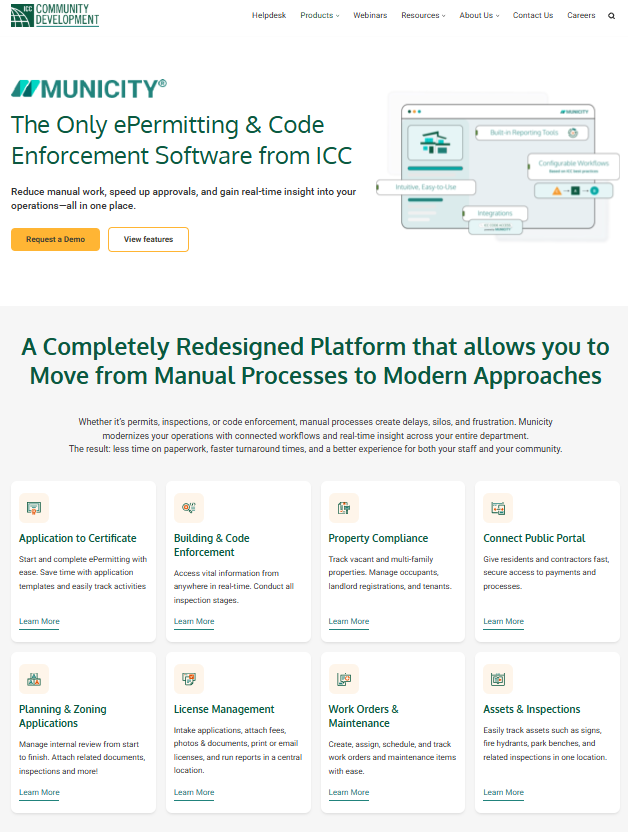Click the hero headline about ePermitting software
The image size is (628, 832).
[x=181, y=140]
